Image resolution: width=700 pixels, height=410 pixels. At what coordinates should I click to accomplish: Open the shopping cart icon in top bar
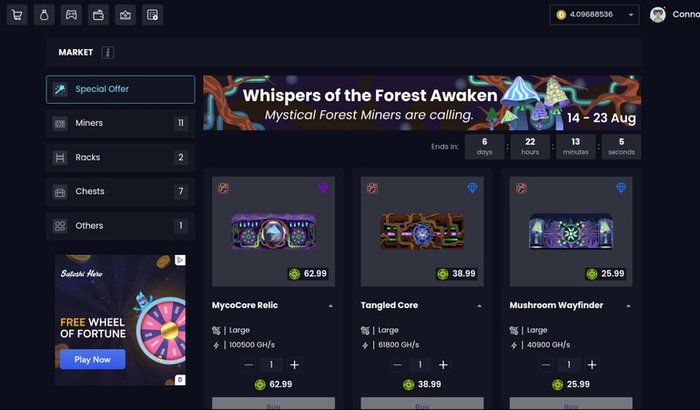tap(17, 15)
